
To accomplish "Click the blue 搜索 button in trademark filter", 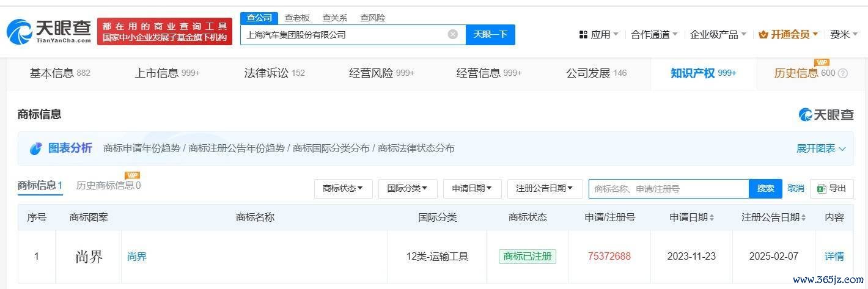I will (x=765, y=189).
